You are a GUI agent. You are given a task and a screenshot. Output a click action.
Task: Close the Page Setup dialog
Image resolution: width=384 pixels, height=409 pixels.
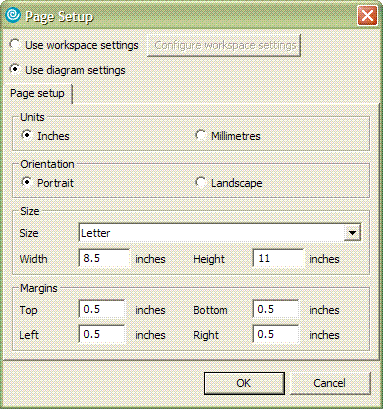coord(367,15)
